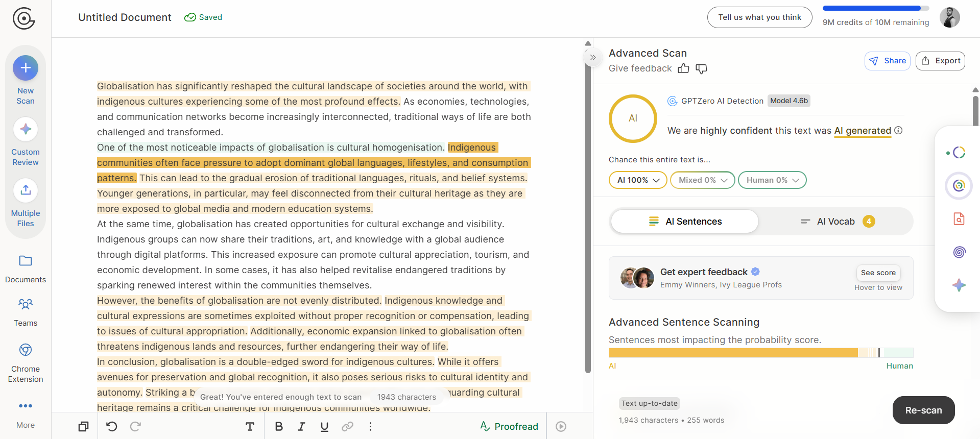Give thumbs down feedback
980x439 pixels.
pyautogui.click(x=702, y=68)
